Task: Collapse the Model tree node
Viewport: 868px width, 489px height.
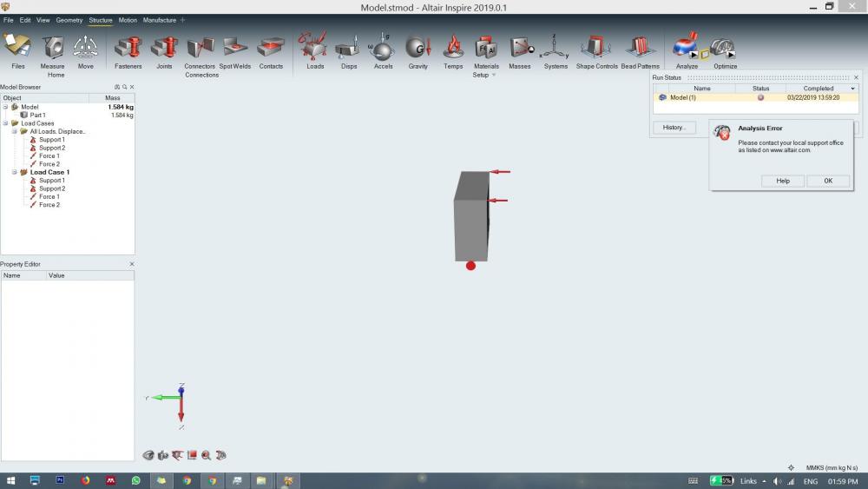Action: [x=5, y=107]
